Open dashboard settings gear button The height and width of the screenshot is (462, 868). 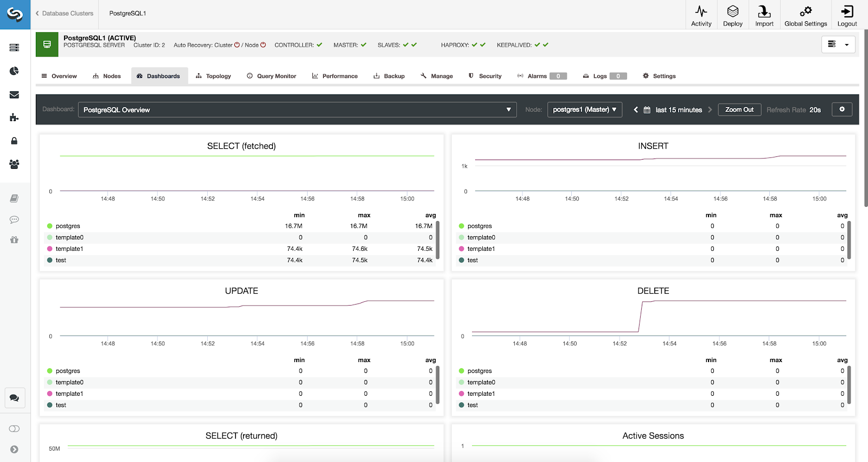point(842,109)
